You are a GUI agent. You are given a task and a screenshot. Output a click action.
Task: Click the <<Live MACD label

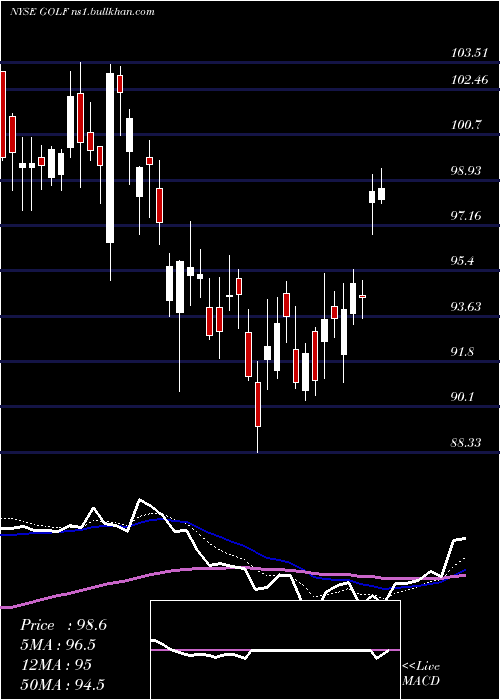(x=421, y=674)
